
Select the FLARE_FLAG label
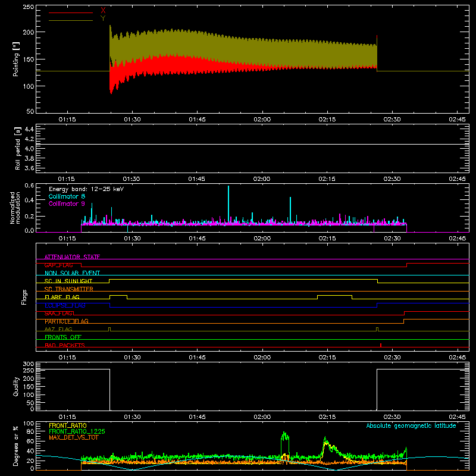point(62,297)
